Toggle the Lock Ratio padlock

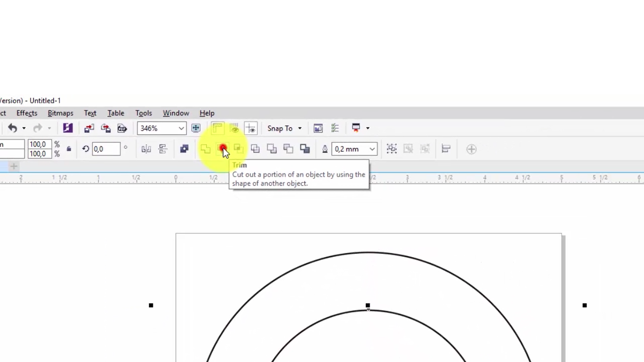tap(69, 149)
